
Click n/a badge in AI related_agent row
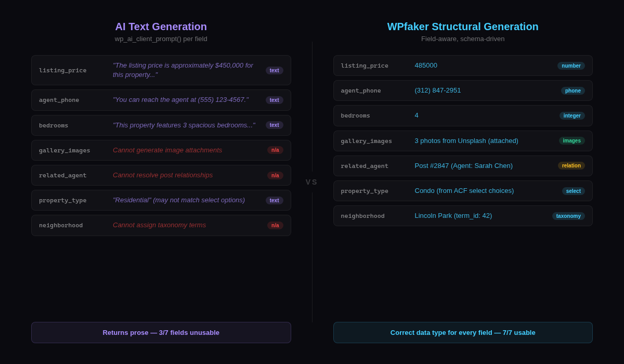tap(275, 175)
